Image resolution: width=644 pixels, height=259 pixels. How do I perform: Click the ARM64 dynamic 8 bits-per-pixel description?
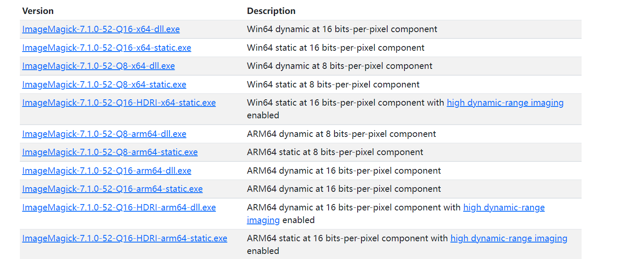tap(341, 134)
